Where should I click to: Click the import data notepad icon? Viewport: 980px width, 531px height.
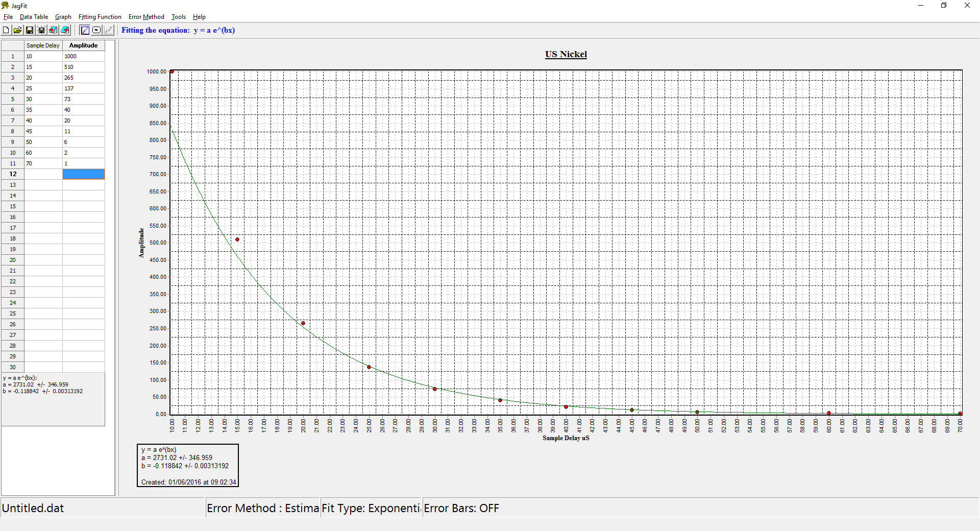pos(53,30)
